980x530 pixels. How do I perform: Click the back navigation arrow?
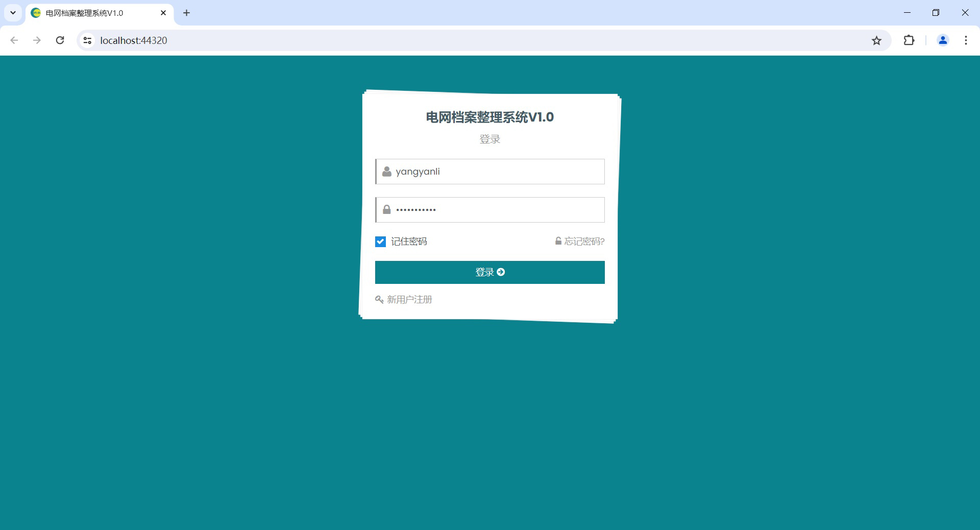click(14, 40)
